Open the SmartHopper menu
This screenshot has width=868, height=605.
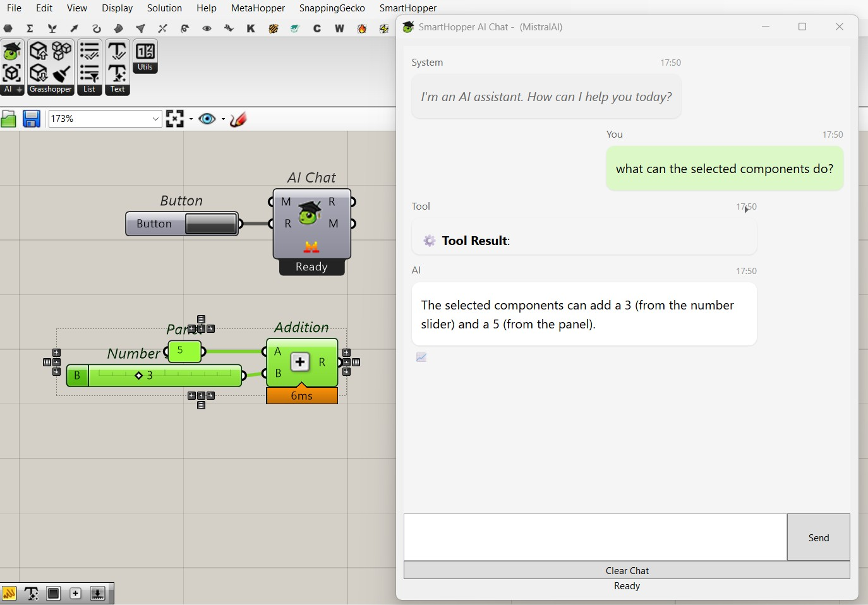pyautogui.click(x=408, y=8)
